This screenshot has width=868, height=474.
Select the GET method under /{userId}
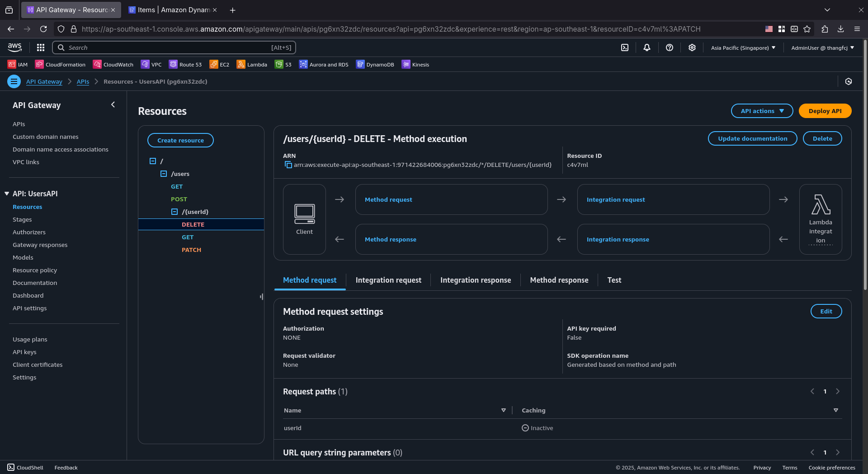coord(188,237)
